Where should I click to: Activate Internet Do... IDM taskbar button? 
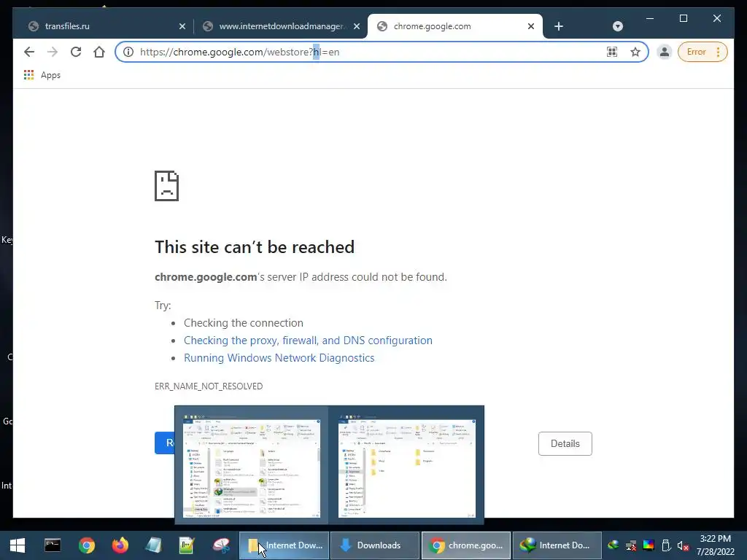pos(557,545)
